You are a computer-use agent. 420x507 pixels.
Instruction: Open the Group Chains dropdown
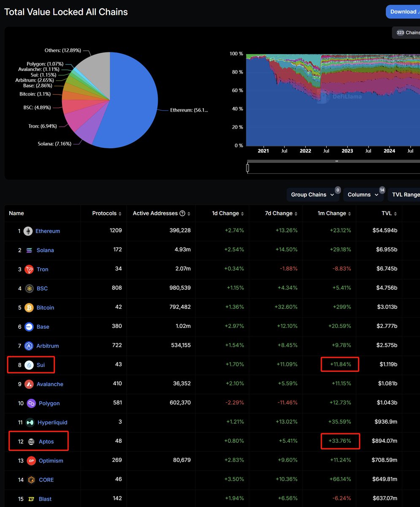click(313, 195)
